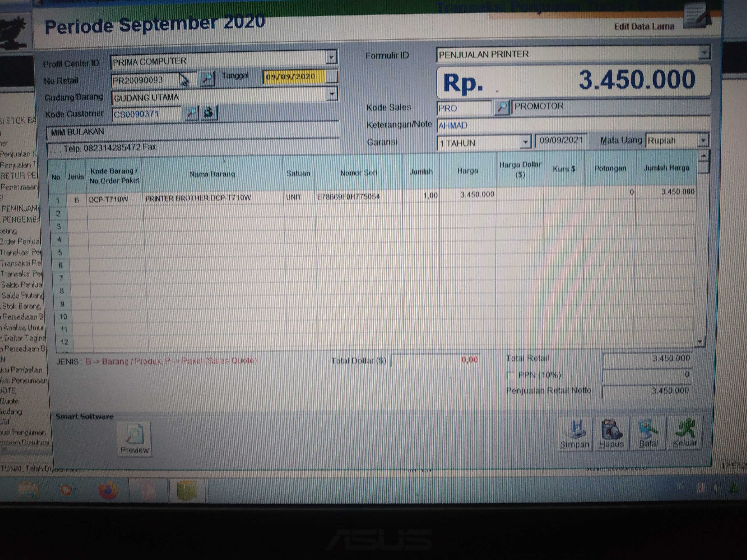Open the add customer person icon
747x560 pixels.
tap(209, 112)
